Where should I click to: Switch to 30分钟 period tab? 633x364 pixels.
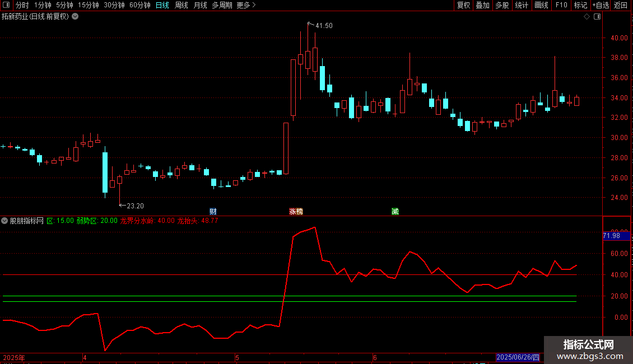114,5
